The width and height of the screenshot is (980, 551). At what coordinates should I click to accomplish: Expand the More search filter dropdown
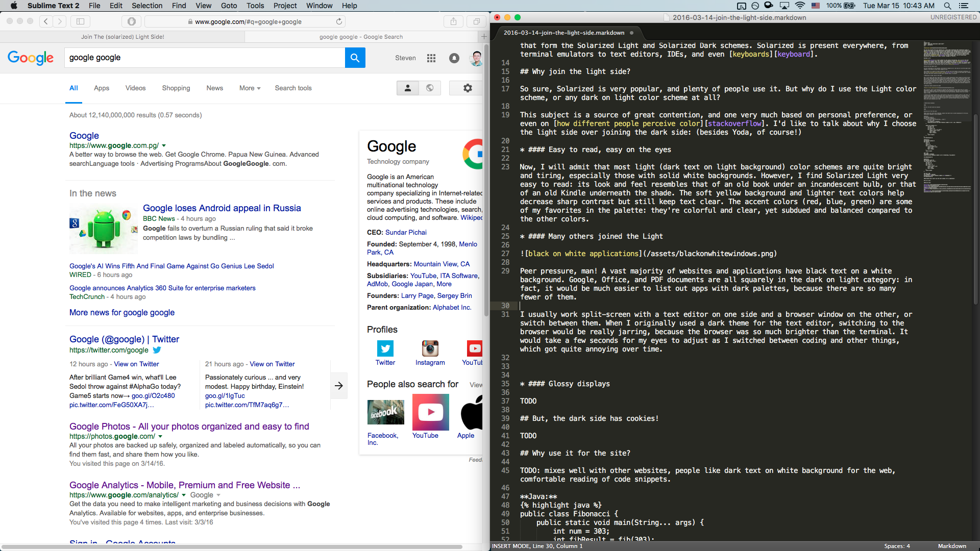(250, 88)
